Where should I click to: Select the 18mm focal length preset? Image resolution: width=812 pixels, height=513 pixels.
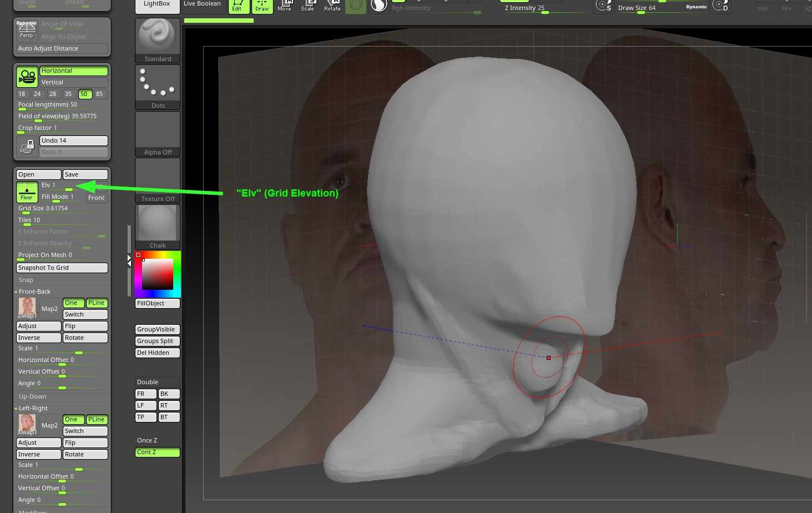pos(22,94)
